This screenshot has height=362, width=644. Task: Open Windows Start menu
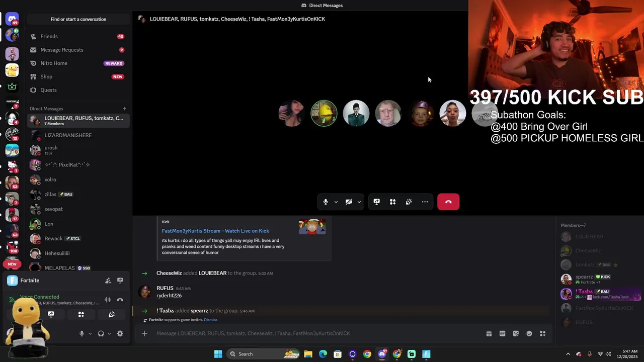(x=218, y=354)
